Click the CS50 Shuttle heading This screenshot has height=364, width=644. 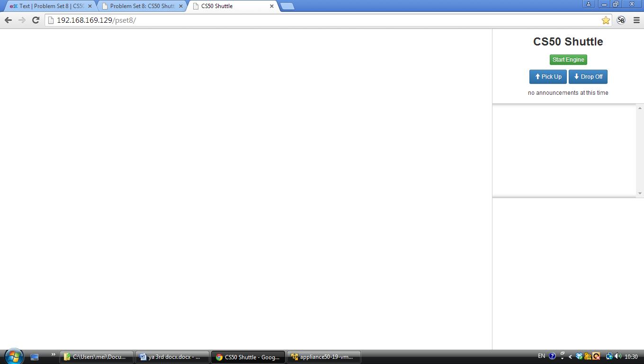[x=568, y=42]
